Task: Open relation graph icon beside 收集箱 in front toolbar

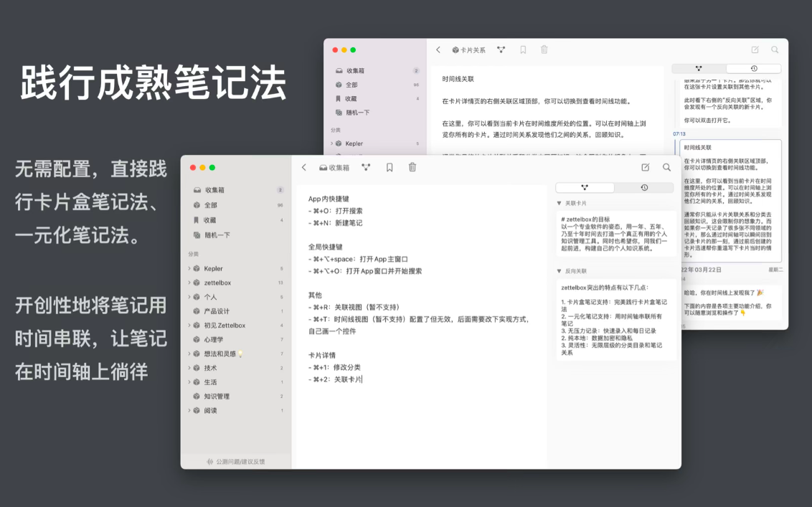Action: pos(366,168)
